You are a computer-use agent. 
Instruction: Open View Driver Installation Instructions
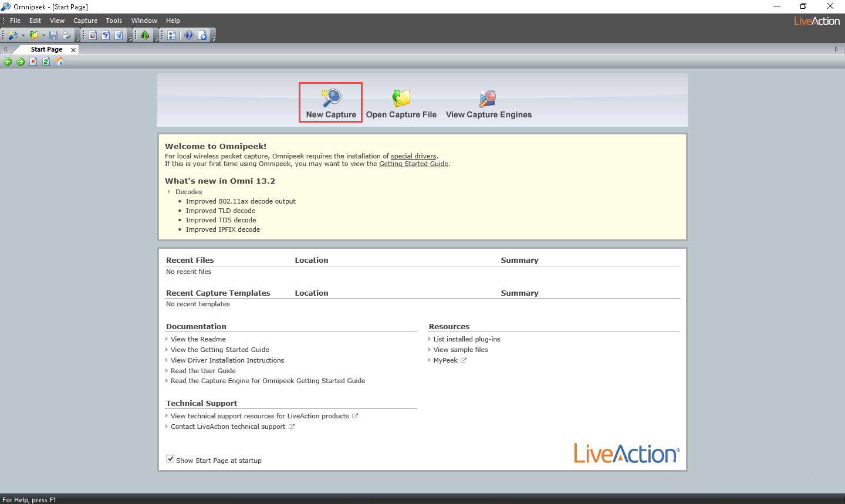click(228, 360)
